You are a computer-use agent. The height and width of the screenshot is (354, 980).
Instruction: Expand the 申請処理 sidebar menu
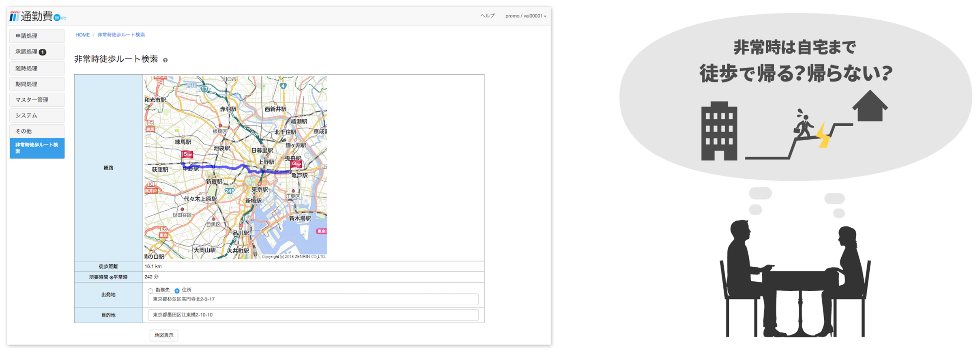(37, 36)
